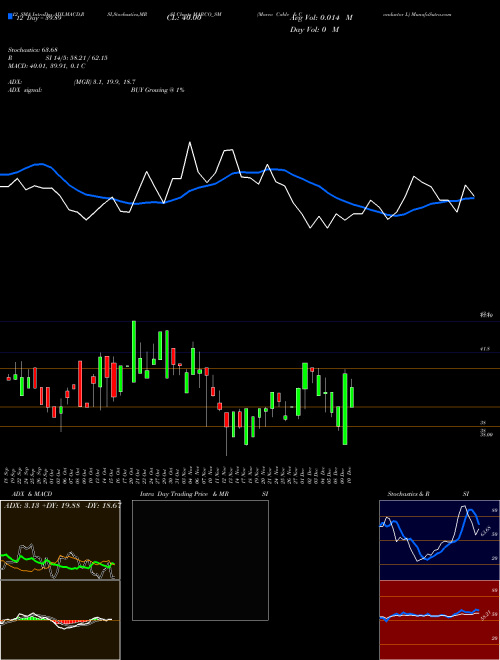Select 'ADX: 3.13 +DY: 19.88 -DY: 18.67' readout
The height and width of the screenshot is (660, 500).
(x=62, y=506)
